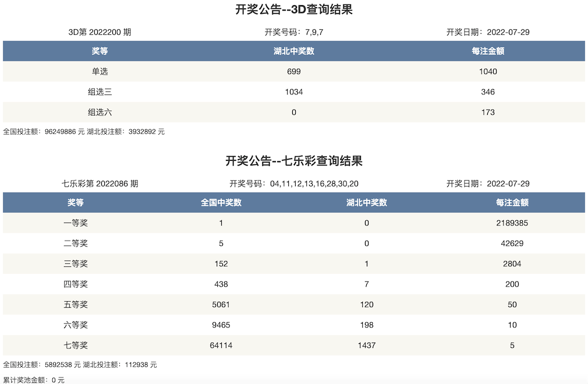Click the 七乐彩 numbers 04,11,12,13,16,28,30,20

pyautogui.click(x=314, y=184)
